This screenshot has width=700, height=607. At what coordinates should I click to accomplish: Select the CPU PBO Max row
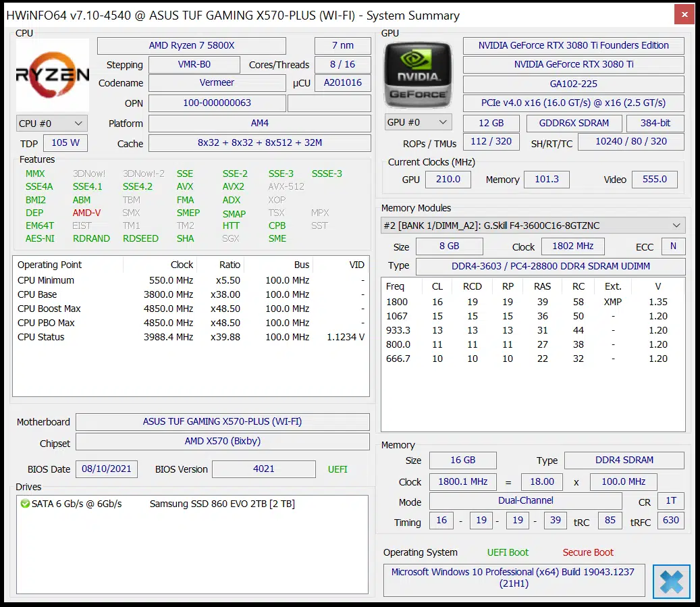pos(191,323)
